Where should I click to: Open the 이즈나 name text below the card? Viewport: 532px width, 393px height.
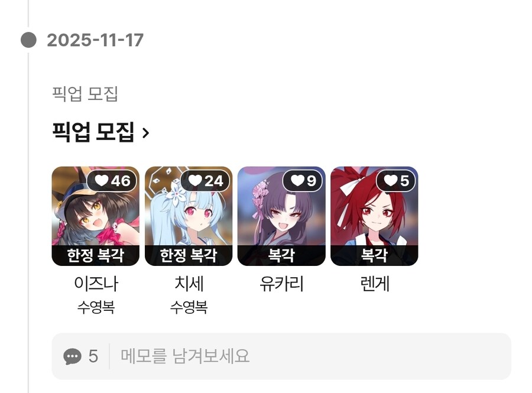pos(96,284)
